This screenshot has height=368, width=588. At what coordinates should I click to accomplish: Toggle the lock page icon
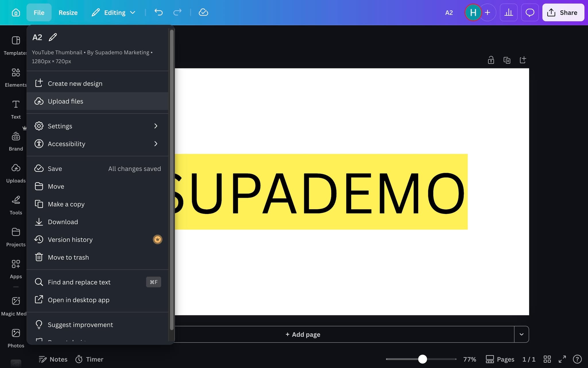point(491,60)
